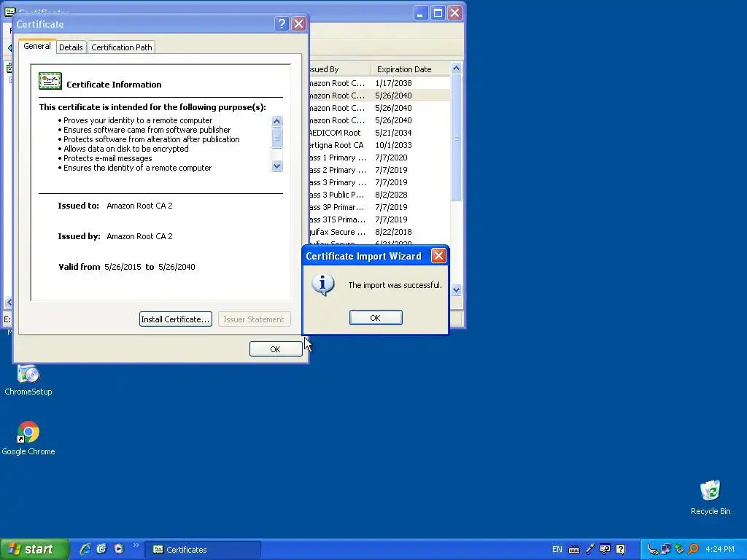Select the row expiring 1/17/2038

tap(379, 83)
